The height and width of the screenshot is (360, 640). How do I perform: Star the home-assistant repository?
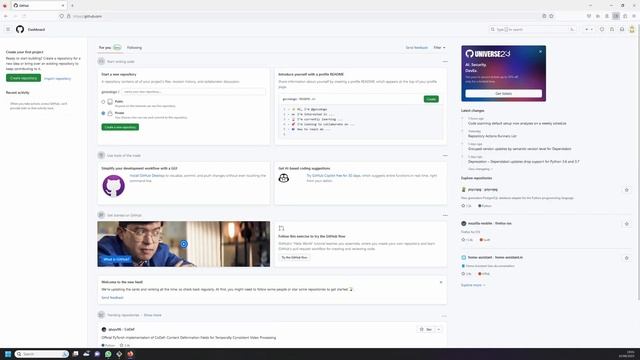[627, 258]
